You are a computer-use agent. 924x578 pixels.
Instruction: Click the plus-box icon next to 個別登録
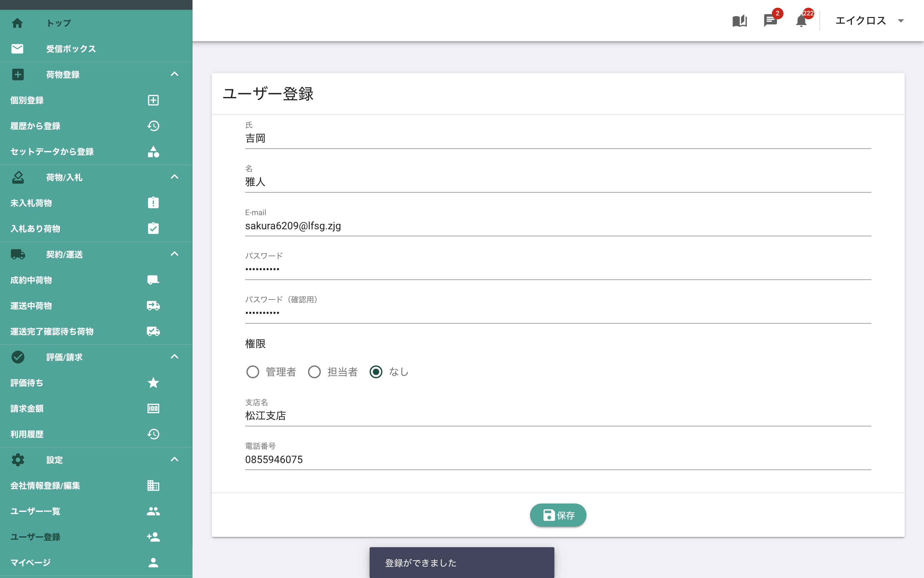click(x=153, y=100)
